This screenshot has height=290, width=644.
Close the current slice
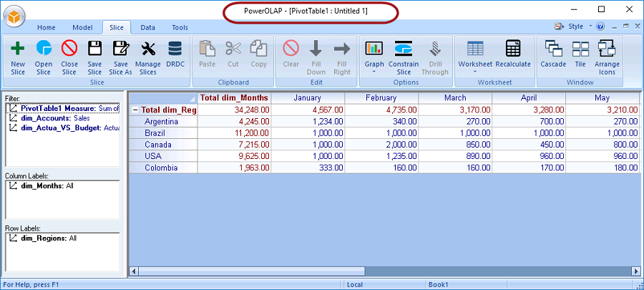[69, 57]
